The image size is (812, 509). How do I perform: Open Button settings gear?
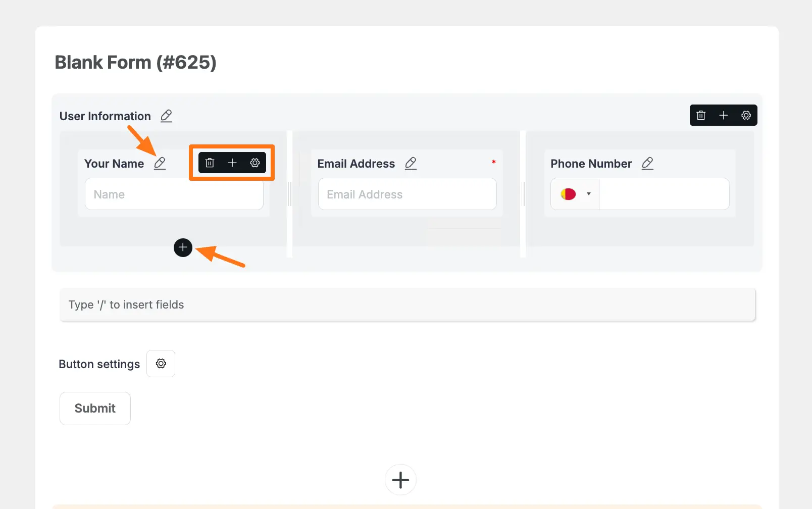coord(161,364)
